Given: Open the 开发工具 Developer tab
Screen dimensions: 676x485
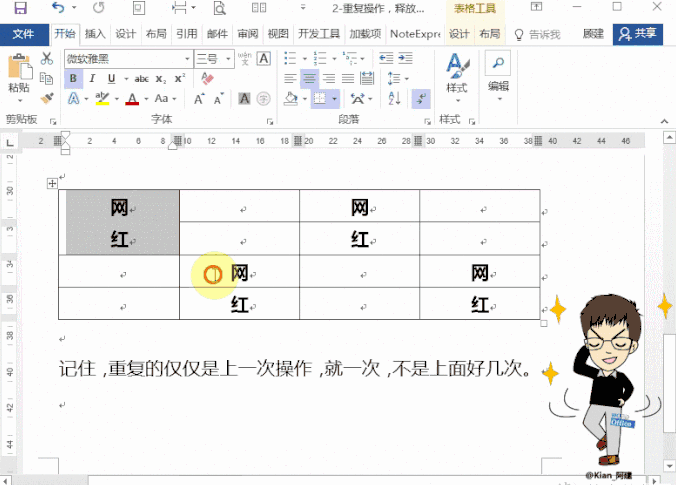Looking at the screenshot, I should click(319, 34).
